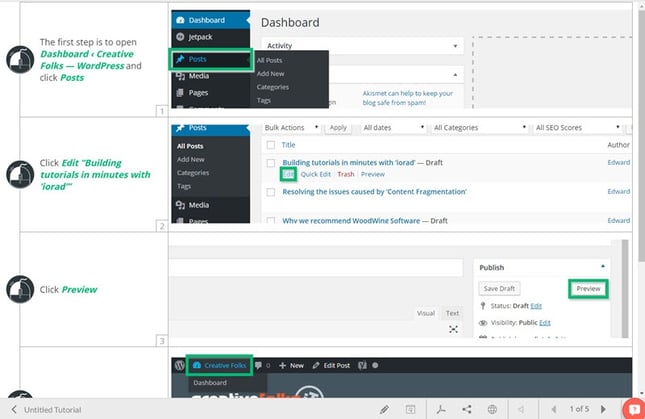Click the Preview button in Publish box

pos(588,289)
